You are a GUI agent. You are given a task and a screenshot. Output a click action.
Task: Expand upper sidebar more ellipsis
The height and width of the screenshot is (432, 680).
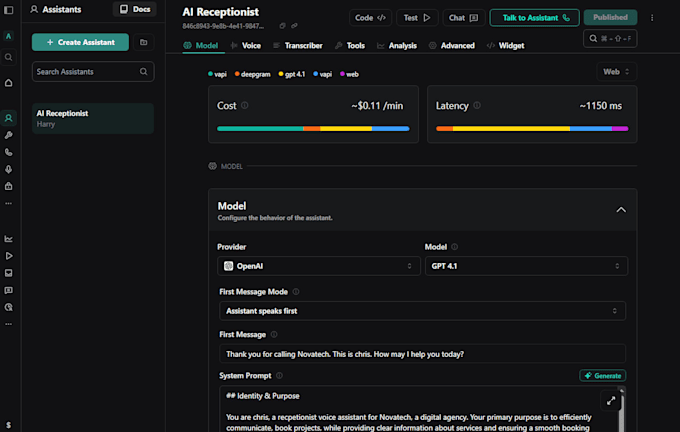8,203
